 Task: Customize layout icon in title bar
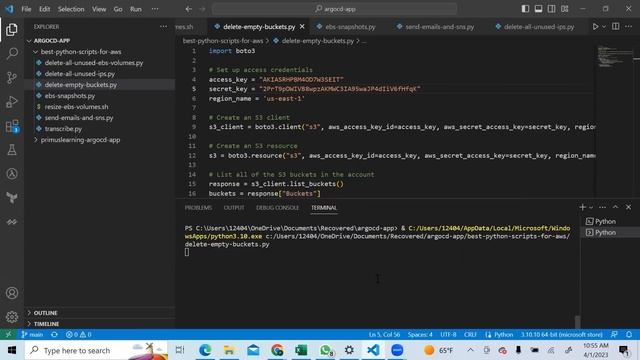click(x=565, y=9)
